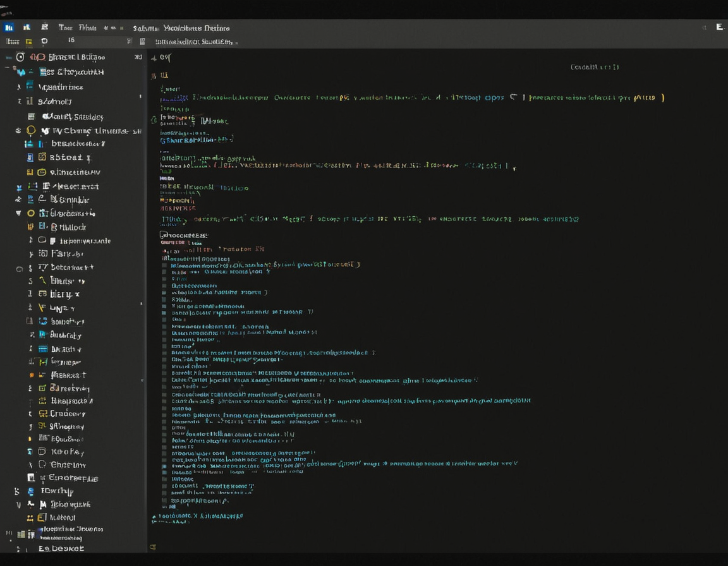Click the circular refresh icon in the toolbar
The width and height of the screenshot is (728, 566).
point(43,40)
